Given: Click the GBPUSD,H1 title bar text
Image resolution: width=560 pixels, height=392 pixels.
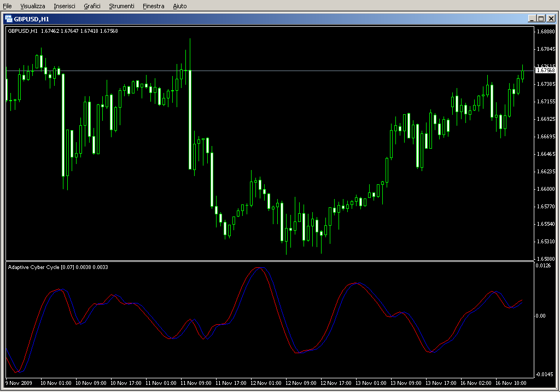Looking at the screenshot, I should tap(31, 19).
